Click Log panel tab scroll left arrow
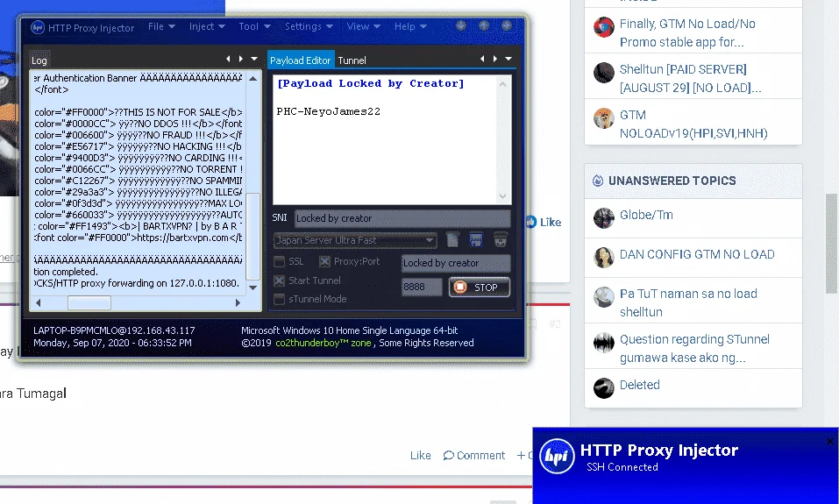This screenshot has width=839, height=504. 229,59
